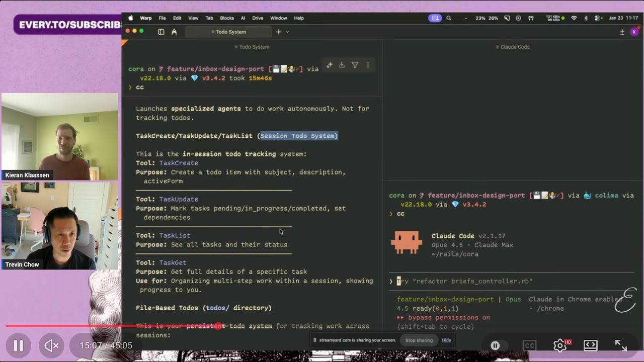Viewport: 644px width, 362px height.
Task: Open the block more options menu
Action: 368,65
